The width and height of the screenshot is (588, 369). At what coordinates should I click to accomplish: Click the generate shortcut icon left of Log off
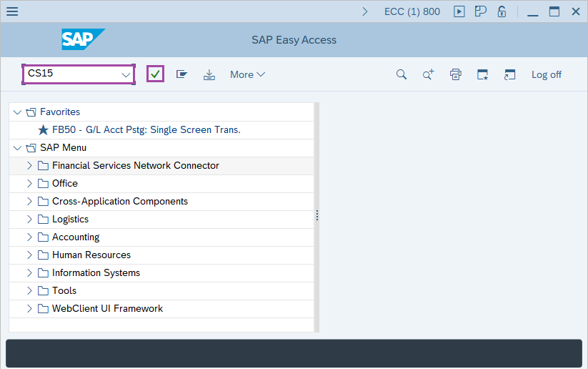(x=509, y=74)
